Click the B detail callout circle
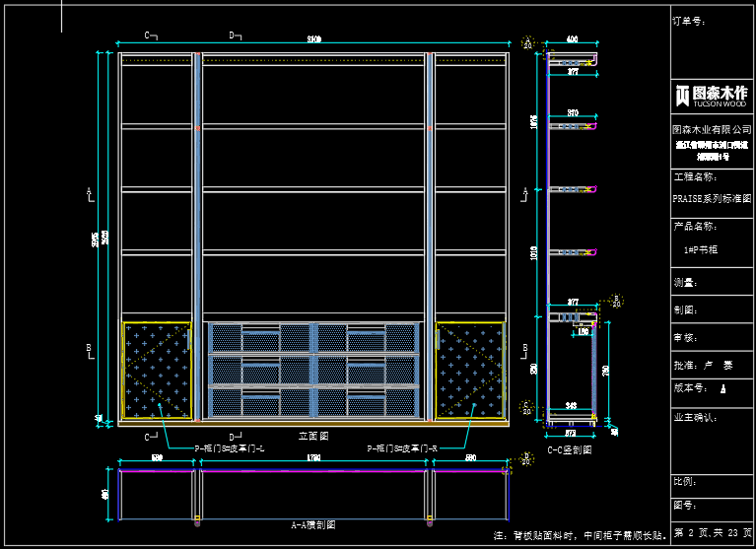756x549 pixels. tap(617, 300)
